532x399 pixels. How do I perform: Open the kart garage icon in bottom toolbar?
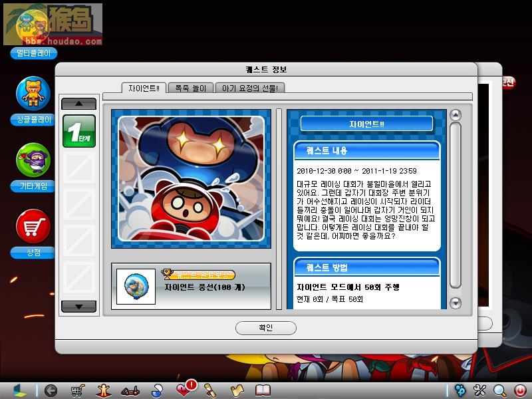(130, 391)
